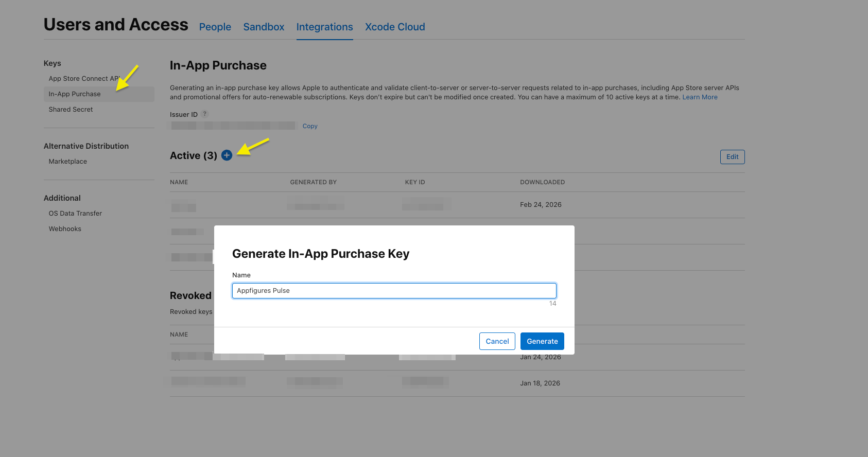Image resolution: width=868 pixels, height=457 pixels.
Task: Open Shared Secret in sidebar
Action: [71, 110]
